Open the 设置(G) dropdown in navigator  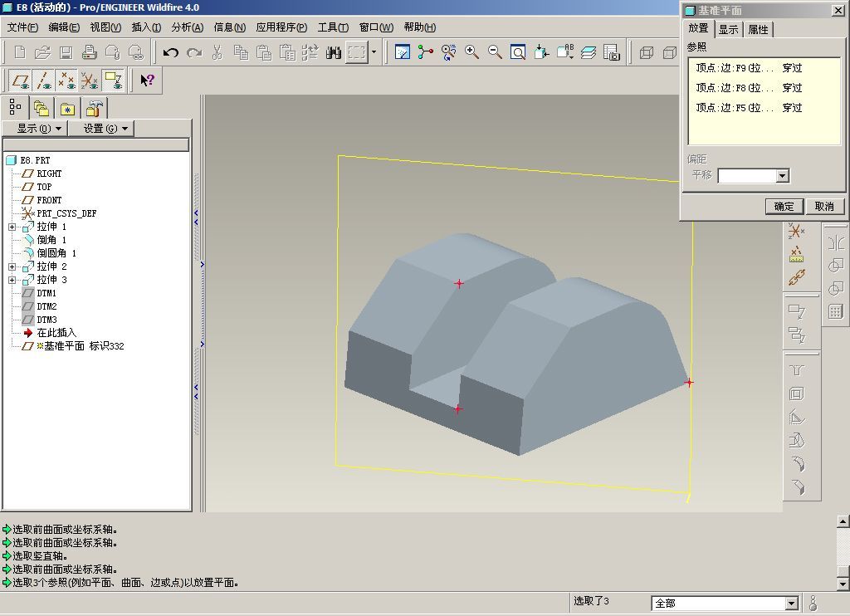click(x=100, y=129)
